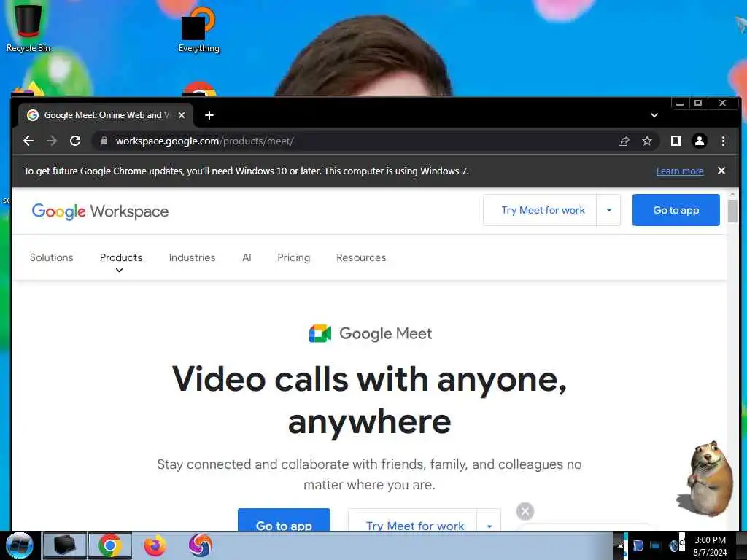
Task: Open the Products nav item
Action: click(121, 257)
